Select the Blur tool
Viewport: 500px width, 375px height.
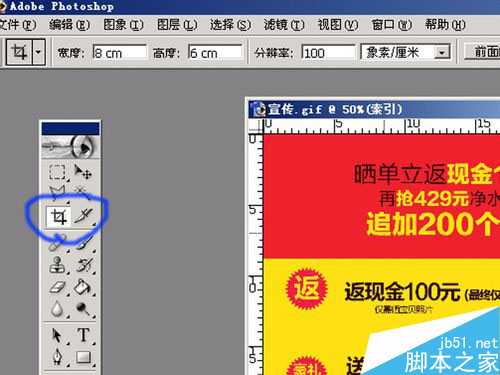(x=57, y=309)
